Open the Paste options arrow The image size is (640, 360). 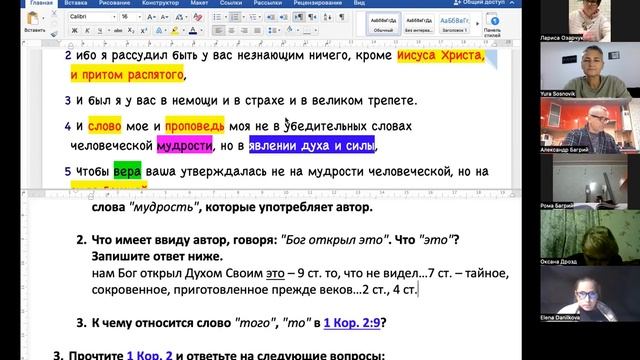[43, 19]
